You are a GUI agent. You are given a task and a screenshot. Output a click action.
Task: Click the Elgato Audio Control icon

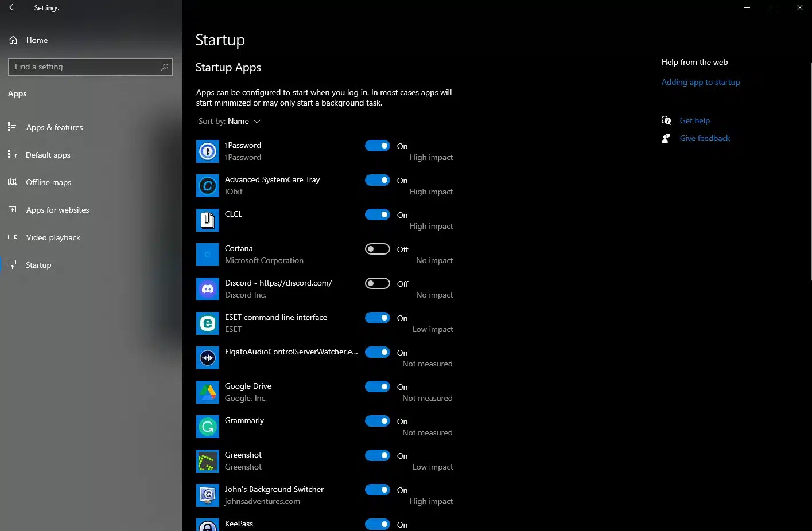(x=208, y=358)
